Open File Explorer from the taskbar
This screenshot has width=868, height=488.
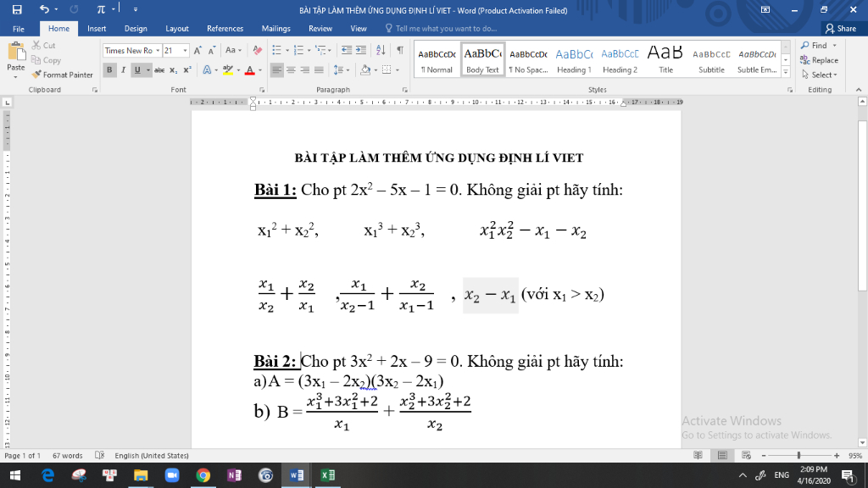[141, 475]
